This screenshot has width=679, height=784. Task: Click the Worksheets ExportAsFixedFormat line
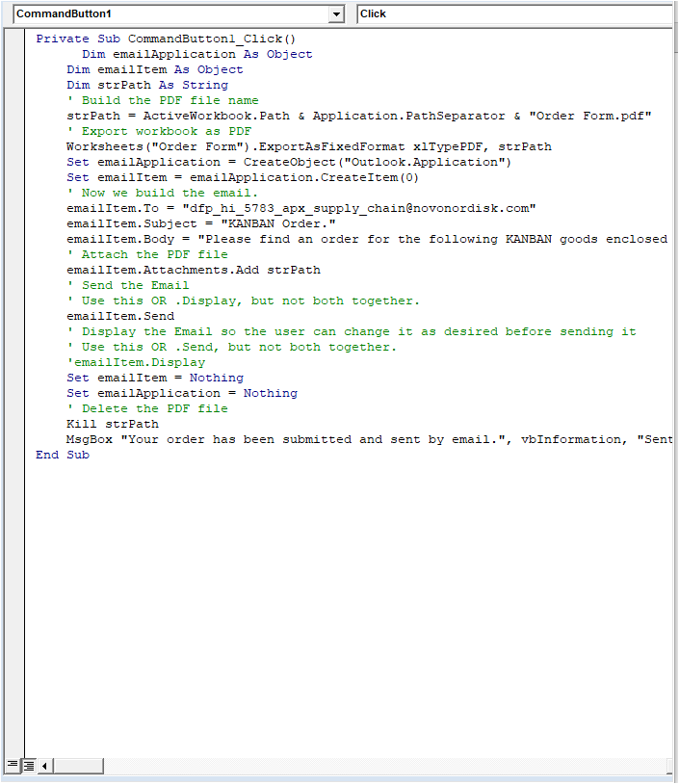pos(308,146)
